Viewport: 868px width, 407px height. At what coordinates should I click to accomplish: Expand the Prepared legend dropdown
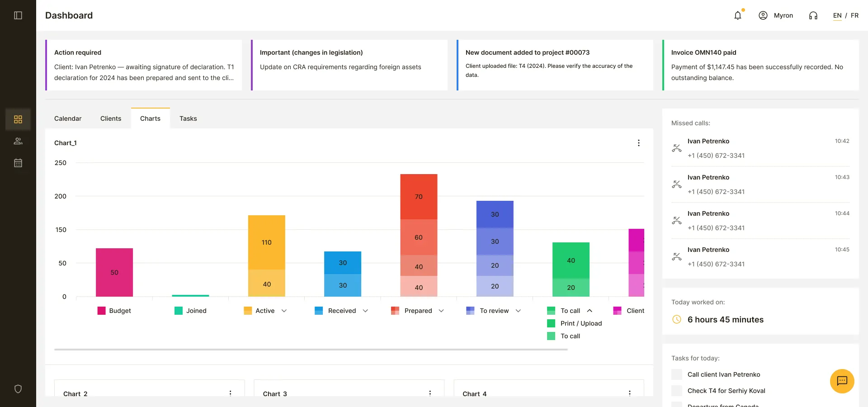point(441,311)
